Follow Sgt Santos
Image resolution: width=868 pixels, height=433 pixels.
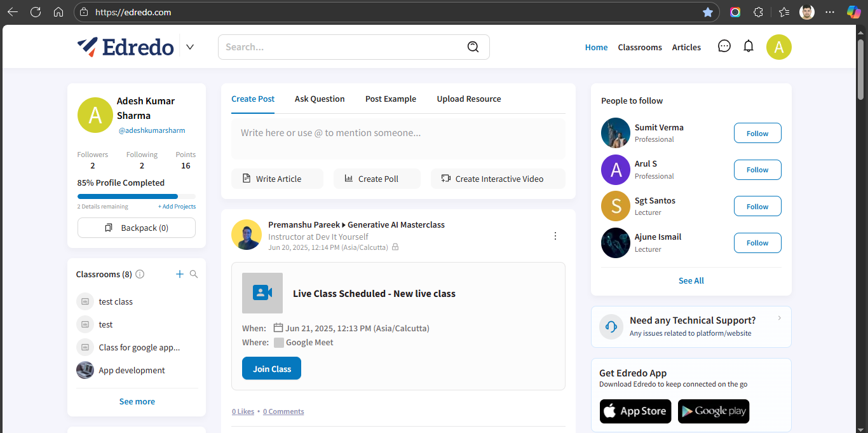pyautogui.click(x=757, y=207)
